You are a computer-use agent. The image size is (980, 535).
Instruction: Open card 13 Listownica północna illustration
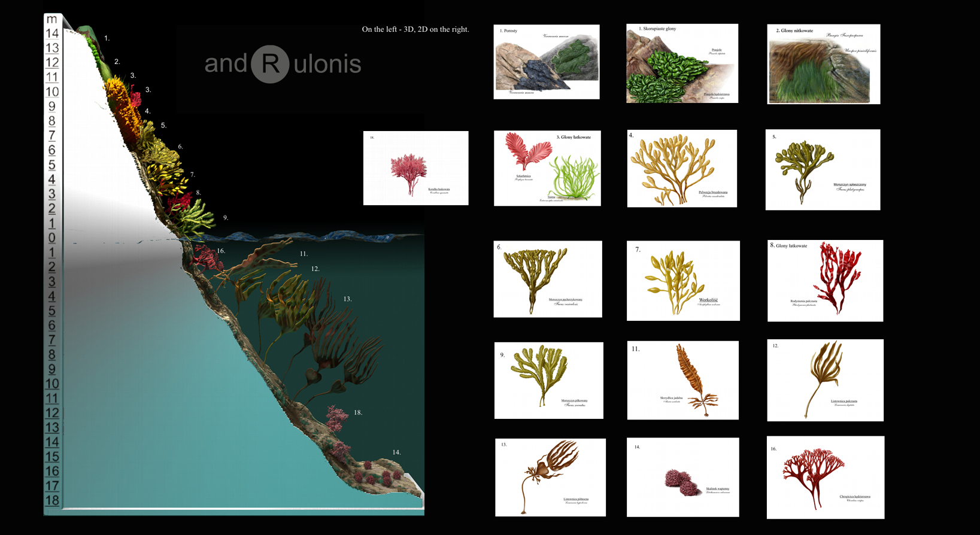click(x=550, y=478)
